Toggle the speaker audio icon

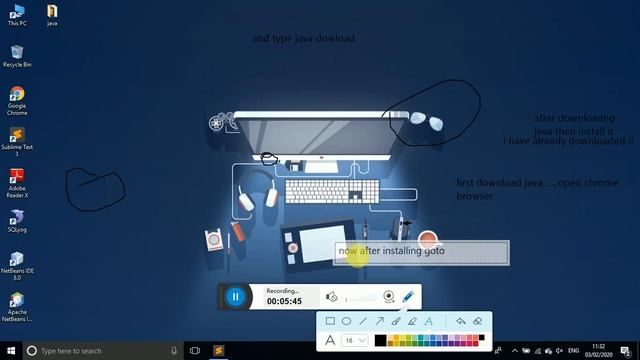[331, 297]
